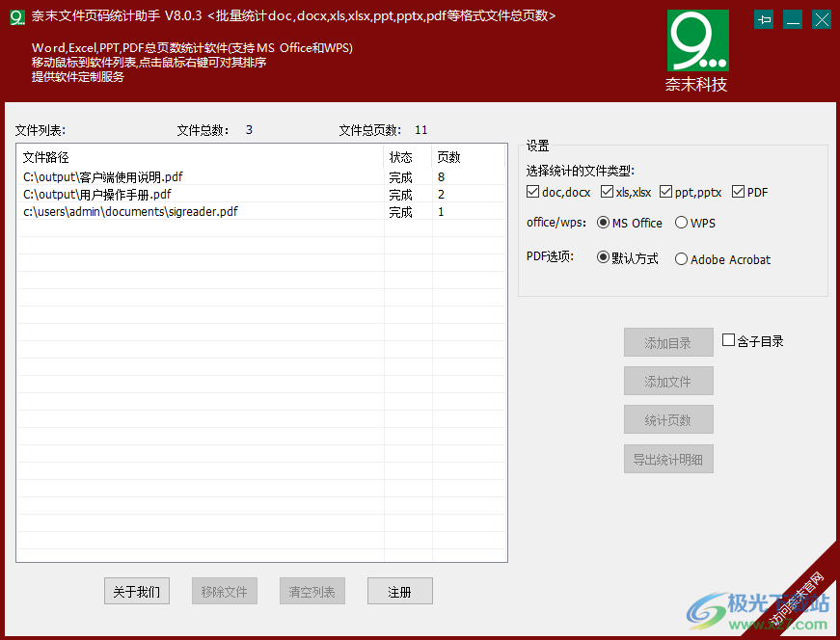840x640 pixels.
Task: Click 完成 status of 客户端使用说明.pdf
Action: coord(400,177)
